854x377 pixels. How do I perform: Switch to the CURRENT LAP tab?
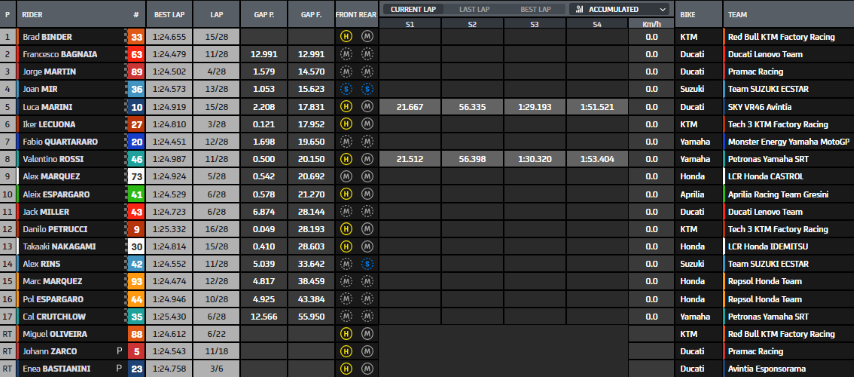pos(413,9)
